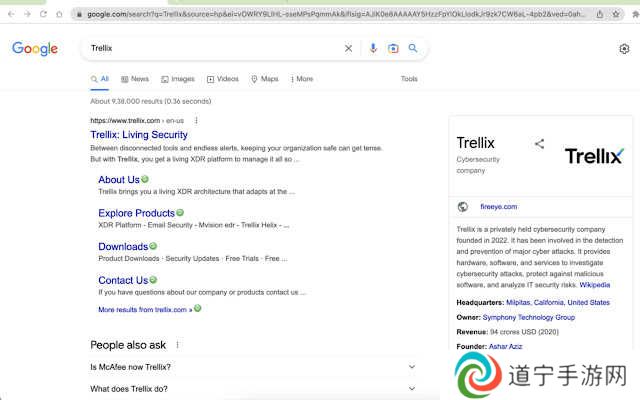Open Milpitas, California, United States link
Screen dimensions: 640x400
point(558,302)
